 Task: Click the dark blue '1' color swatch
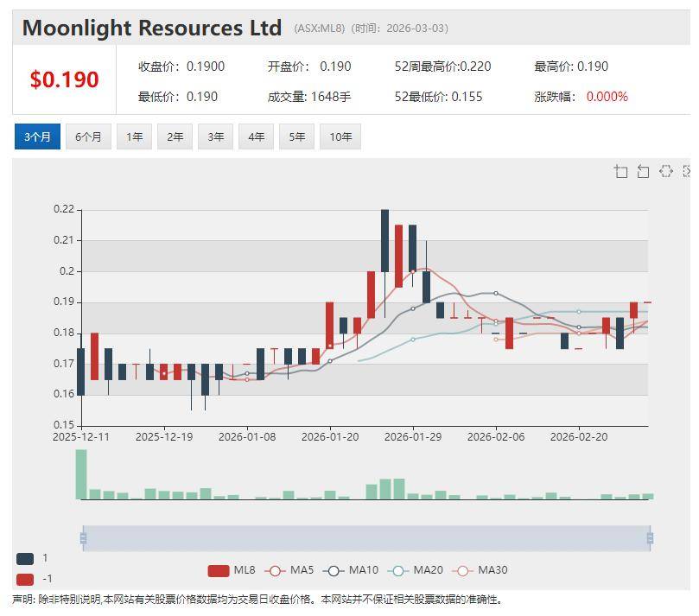pyautogui.click(x=25, y=558)
